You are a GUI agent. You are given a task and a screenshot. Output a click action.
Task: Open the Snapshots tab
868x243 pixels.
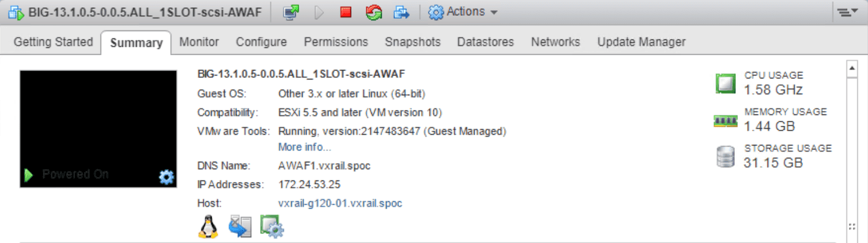pyautogui.click(x=412, y=42)
